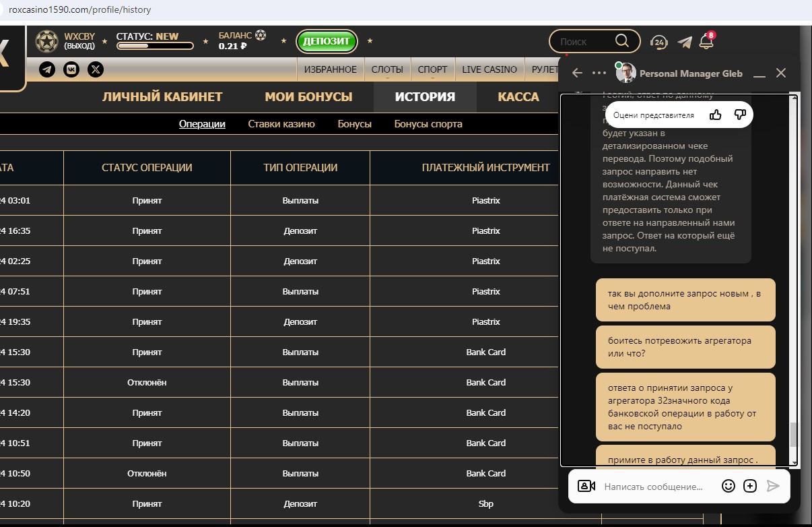This screenshot has height=527, width=812.
Task: Open СЛОТЫ menu item
Action: [387, 69]
